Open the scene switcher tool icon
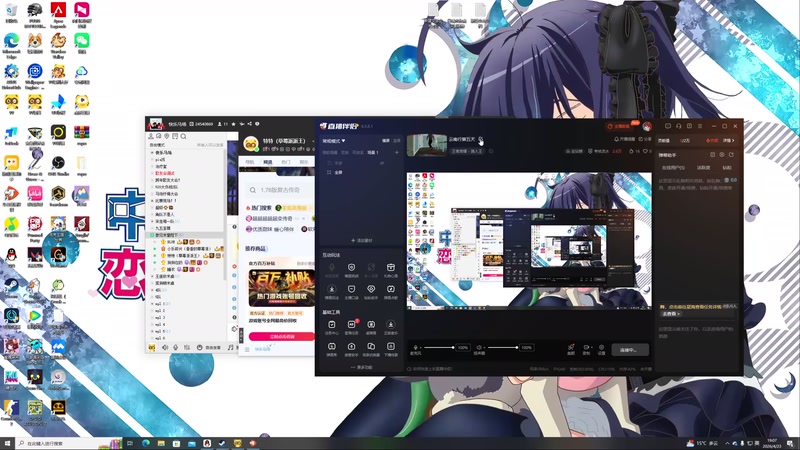 click(371, 347)
